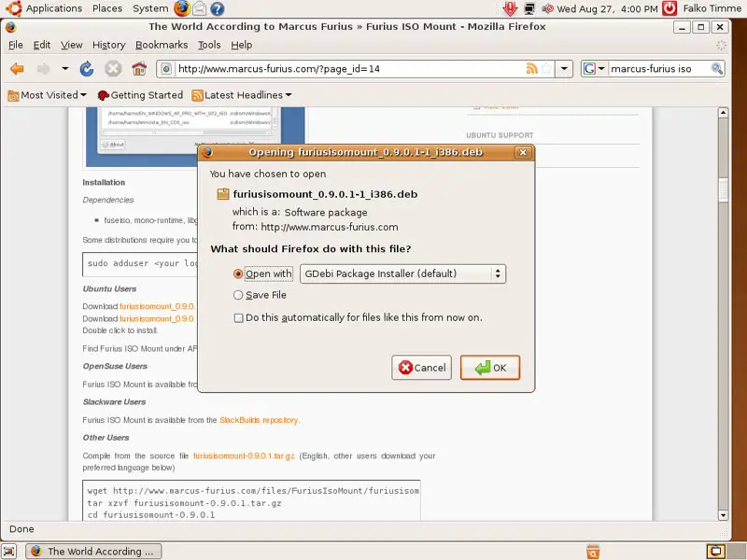Click the page scrollbar down arrow
The height and width of the screenshot is (560, 747).
pyautogui.click(x=723, y=515)
